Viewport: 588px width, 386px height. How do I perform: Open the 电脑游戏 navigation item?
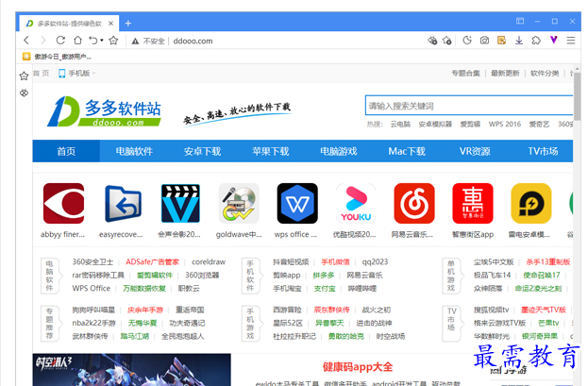(338, 151)
